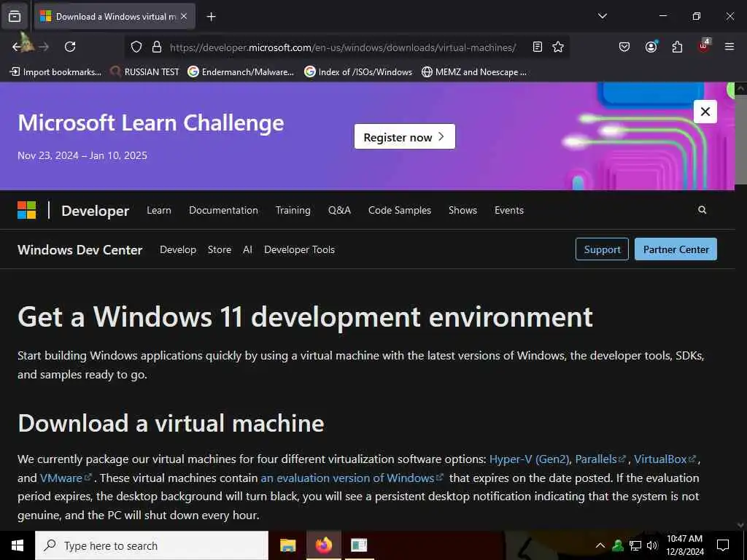Image resolution: width=747 pixels, height=560 pixels.
Task: Open Firefox View tab list icon
Action: coord(15,16)
